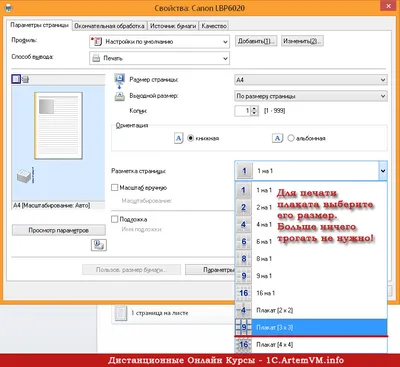Choose the '6 на 1' layout icon
Image resolution: width=400 pixels, height=367 pixels.
coord(244,242)
